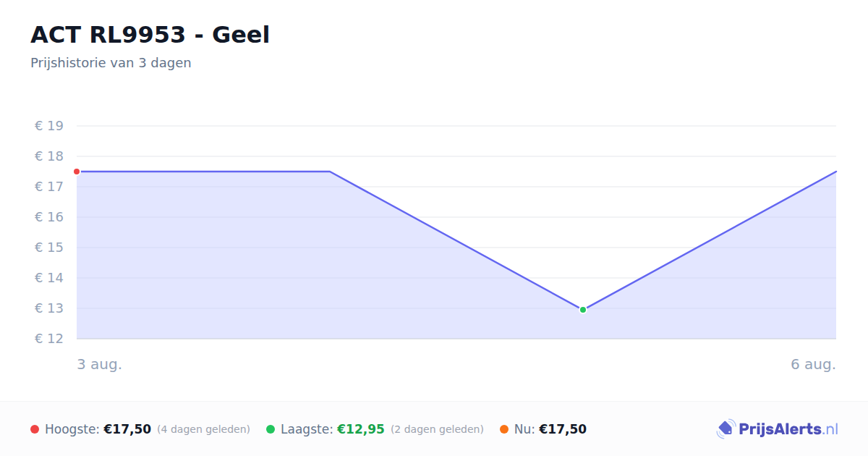This screenshot has height=456, width=868.
Task: Click the ACT RL9953 - Geel title
Action: point(150,35)
